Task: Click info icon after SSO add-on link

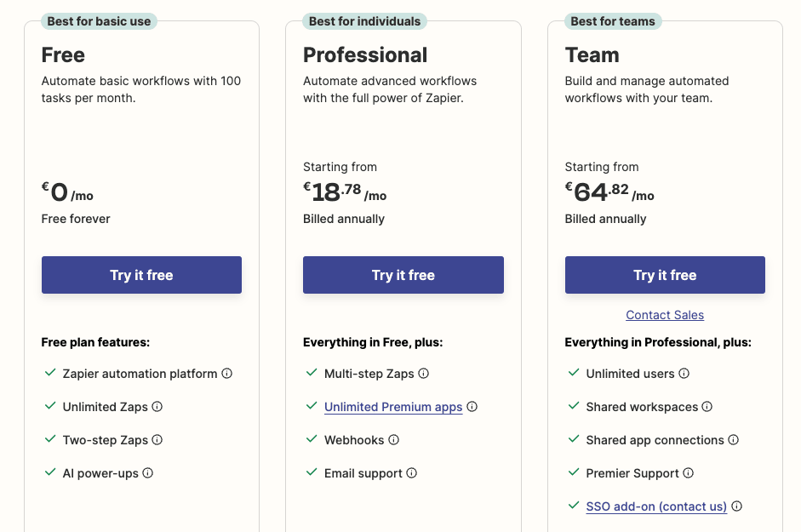Action: (736, 506)
